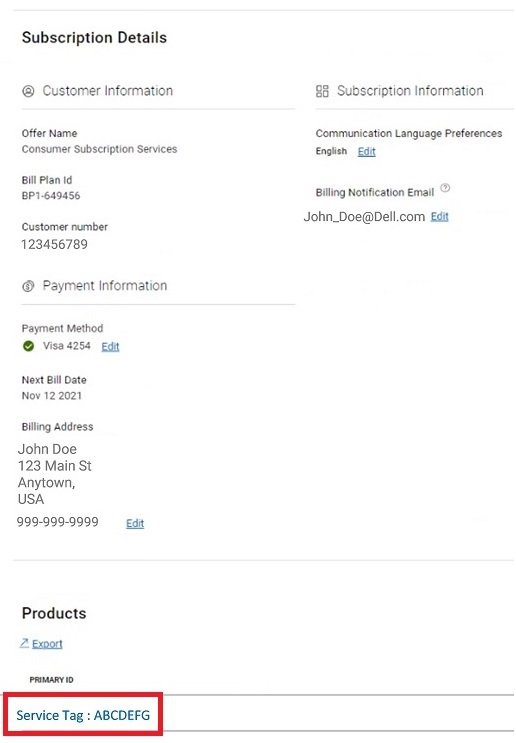Click the PRIMARY ID column header
516x743 pixels.
pyautogui.click(x=51, y=680)
